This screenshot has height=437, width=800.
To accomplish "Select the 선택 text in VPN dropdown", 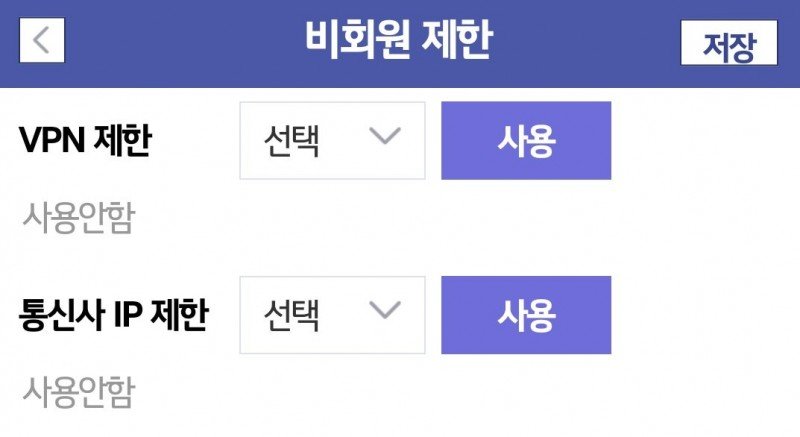I will [291, 141].
